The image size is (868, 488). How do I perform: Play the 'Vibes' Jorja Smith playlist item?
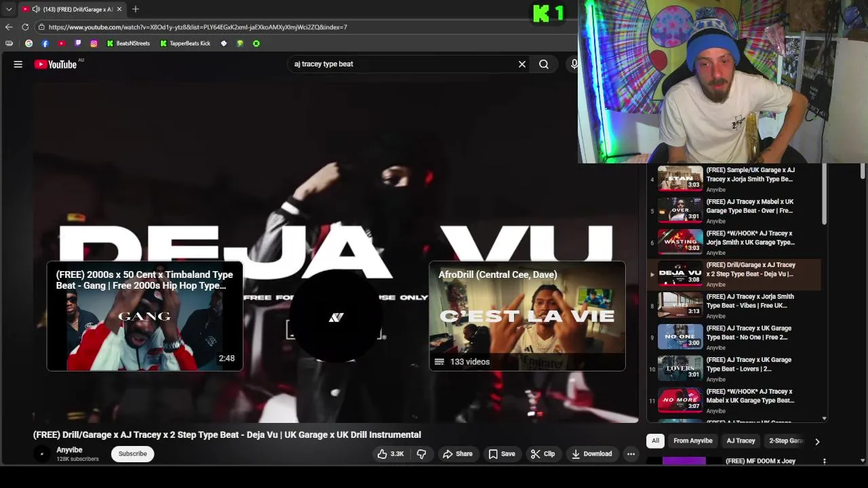coord(735,305)
